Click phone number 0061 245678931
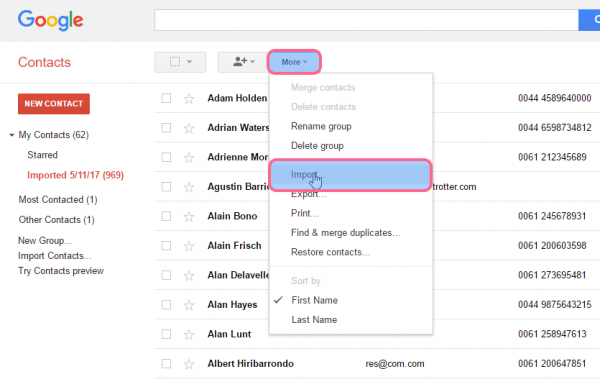Image resolution: width=600 pixels, height=387 pixels. [552, 216]
